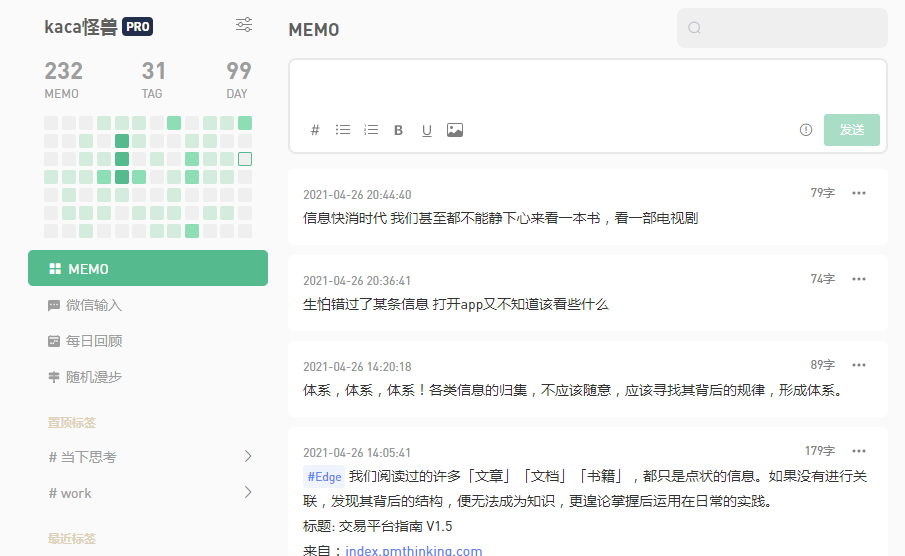Click into the memo text editor area
The width and height of the screenshot is (905, 556).
(x=588, y=87)
